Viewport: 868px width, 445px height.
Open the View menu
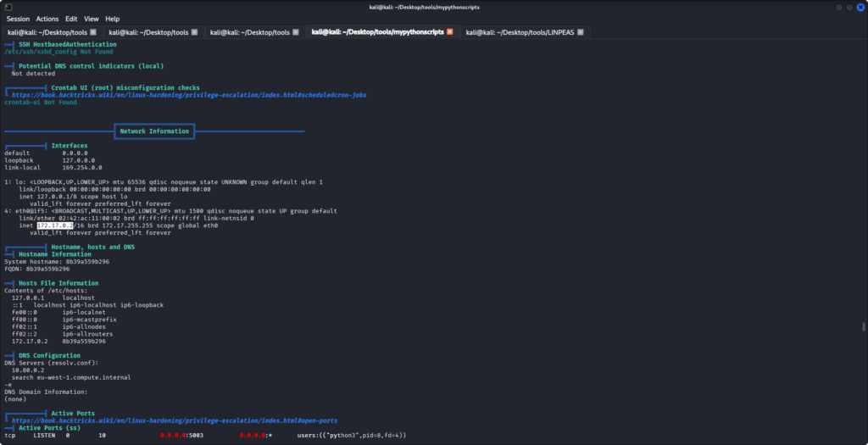point(91,19)
